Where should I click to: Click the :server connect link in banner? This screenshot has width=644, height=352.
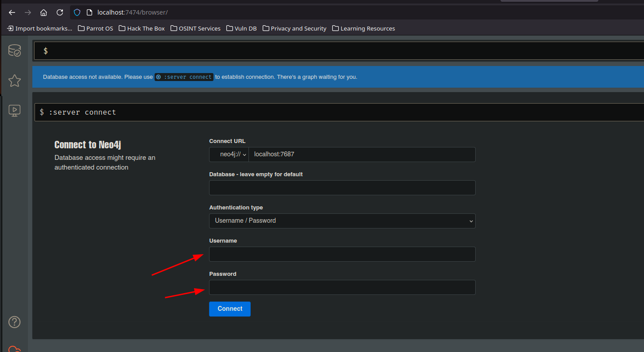pyautogui.click(x=184, y=77)
